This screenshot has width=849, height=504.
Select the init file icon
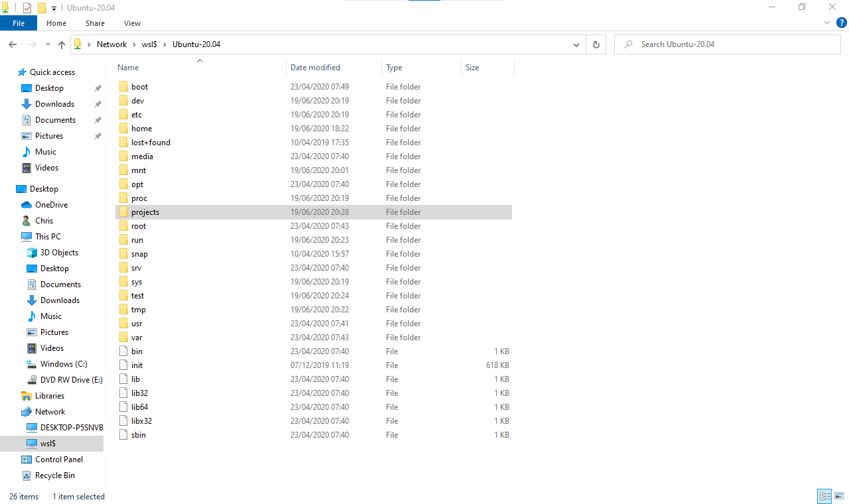pyautogui.click(x=123, y=365)
